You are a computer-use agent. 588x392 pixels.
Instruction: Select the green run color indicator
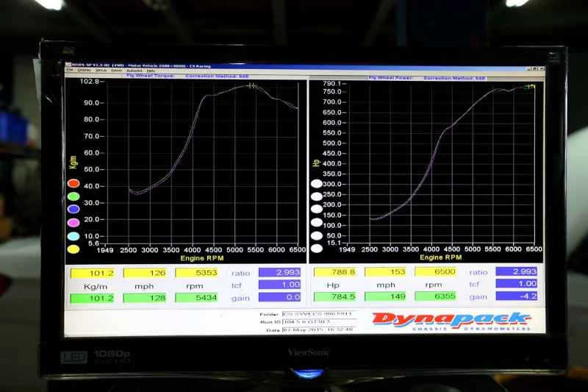tap(73, 196)
